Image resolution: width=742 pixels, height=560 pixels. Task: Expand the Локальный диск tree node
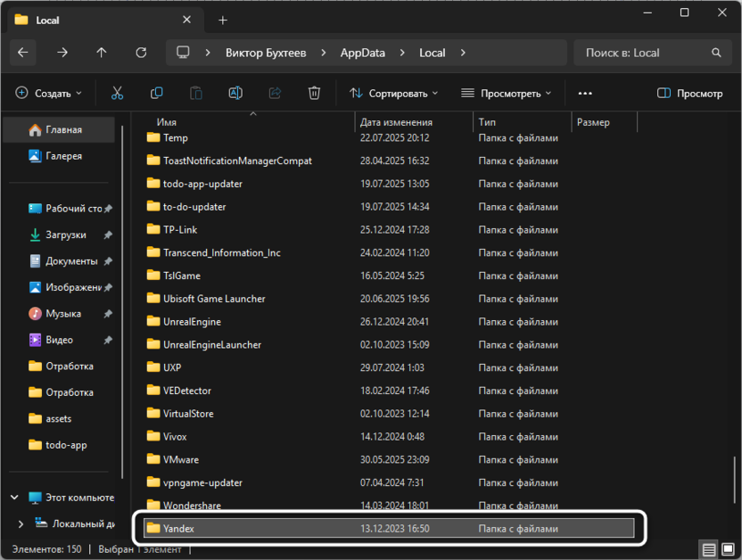21,523
